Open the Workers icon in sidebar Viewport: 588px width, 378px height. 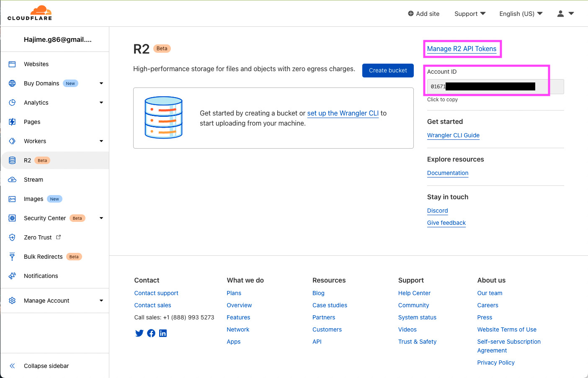point(12,141)
